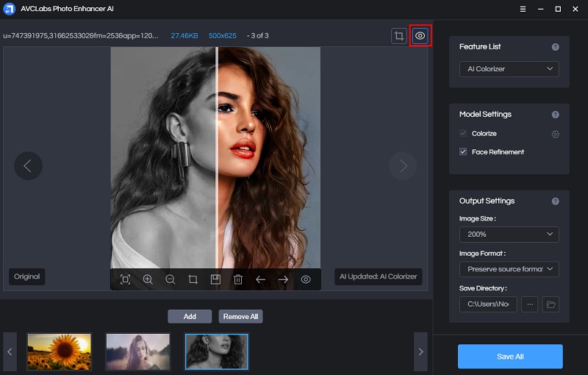
Task: Open the Image Size 200% dropdown
Action: [x=509, y=235]
